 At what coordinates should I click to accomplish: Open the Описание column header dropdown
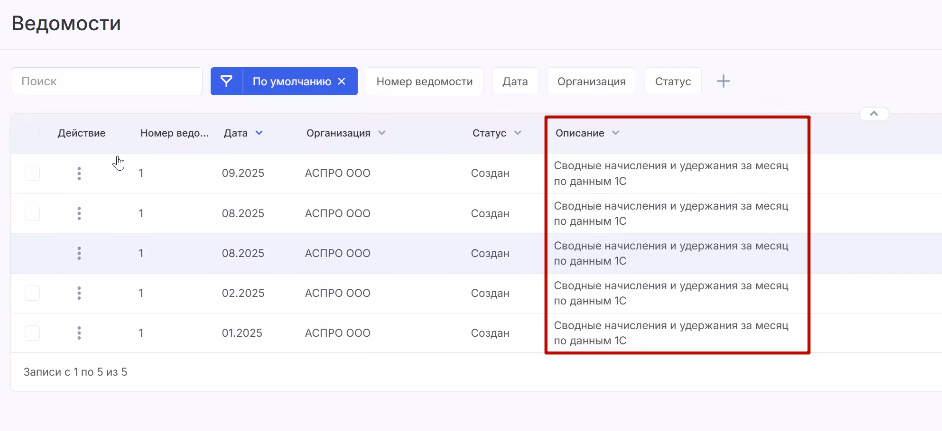[x=616, y=133]
